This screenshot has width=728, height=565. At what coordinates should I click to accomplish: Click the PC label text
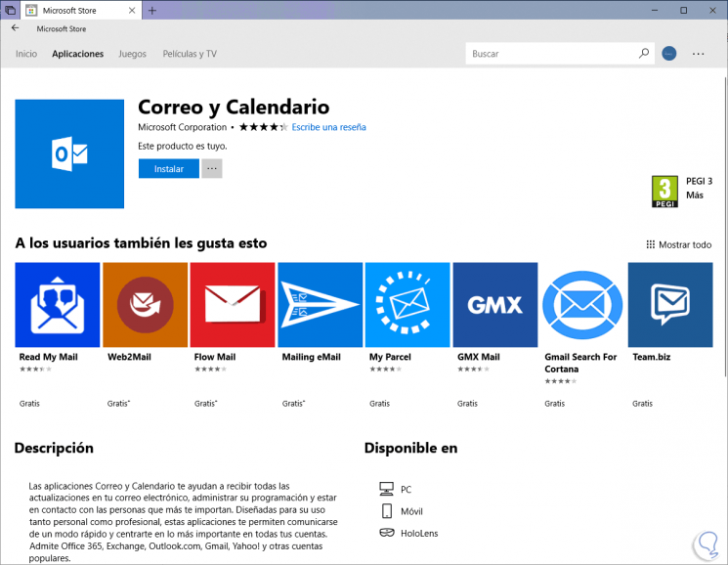pyautogui.click(x=406, y=490)
